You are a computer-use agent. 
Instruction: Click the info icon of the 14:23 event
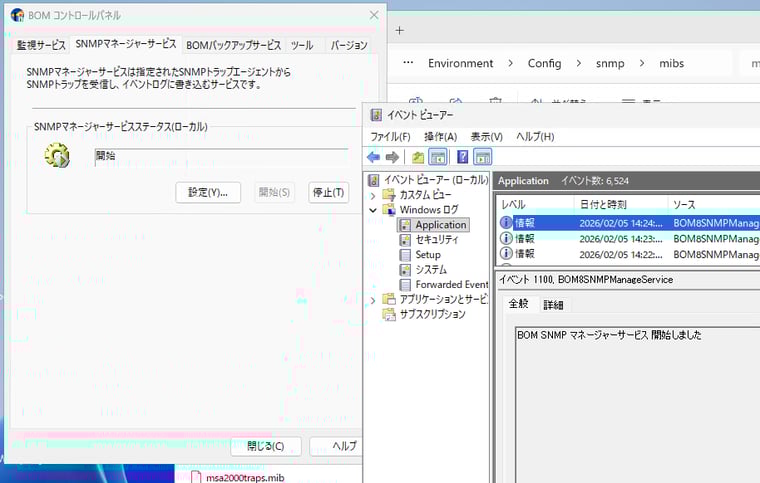pyautogui.click(x=506, y=238)
